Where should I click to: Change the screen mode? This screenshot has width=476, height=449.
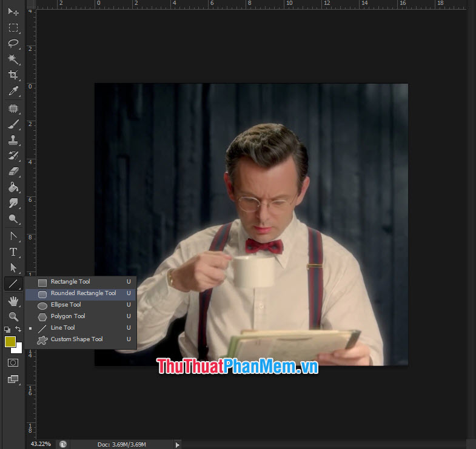(13, 379)
